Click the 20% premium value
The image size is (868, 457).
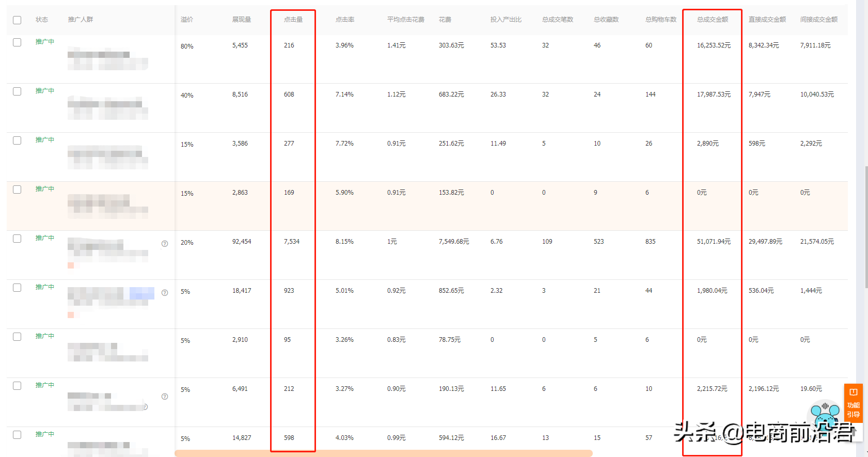coord(187,243)
